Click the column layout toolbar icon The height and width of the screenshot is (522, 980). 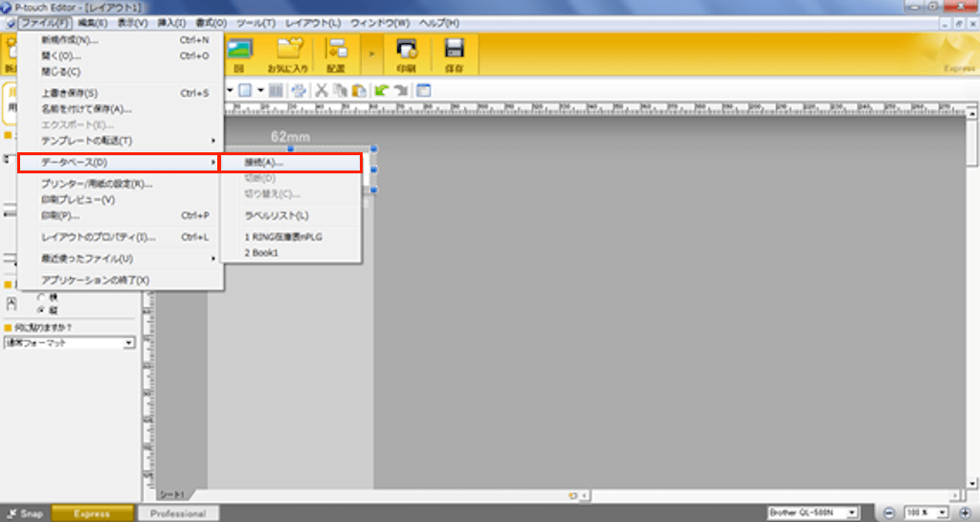pyautogui.click(x=276, y=91)
